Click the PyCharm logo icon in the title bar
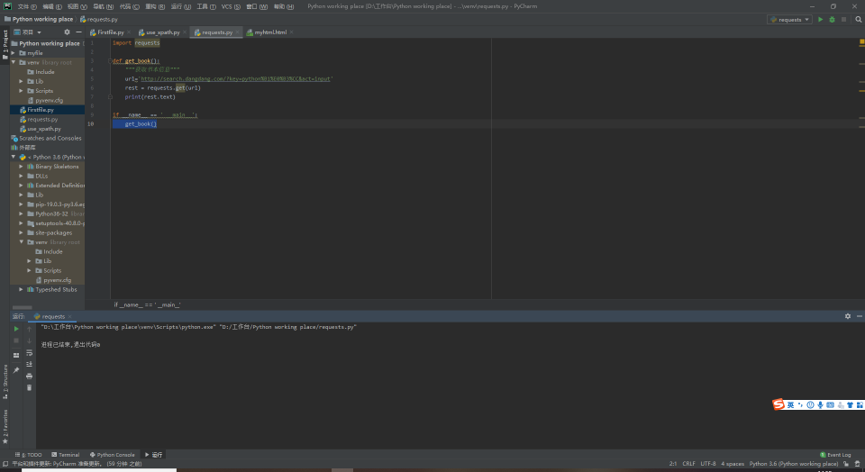The width and height of the screenshot is (865, 472). click(x=7, y=6)
